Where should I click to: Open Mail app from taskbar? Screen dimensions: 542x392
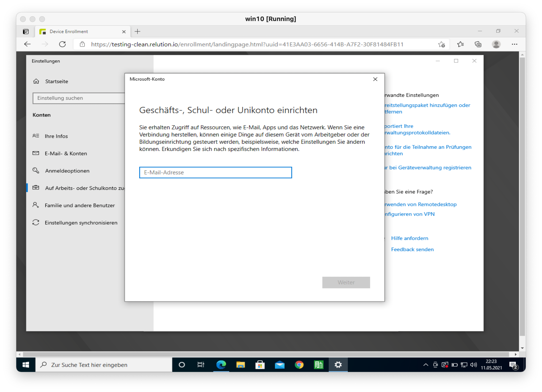click(280, 365)
